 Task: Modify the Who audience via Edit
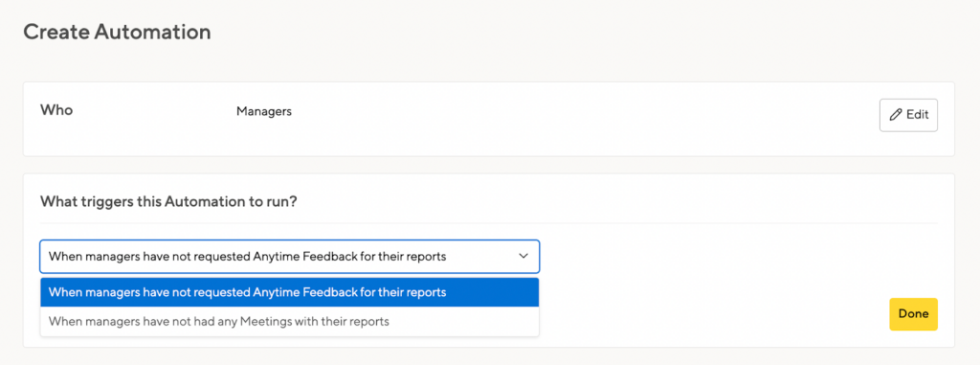908,115
